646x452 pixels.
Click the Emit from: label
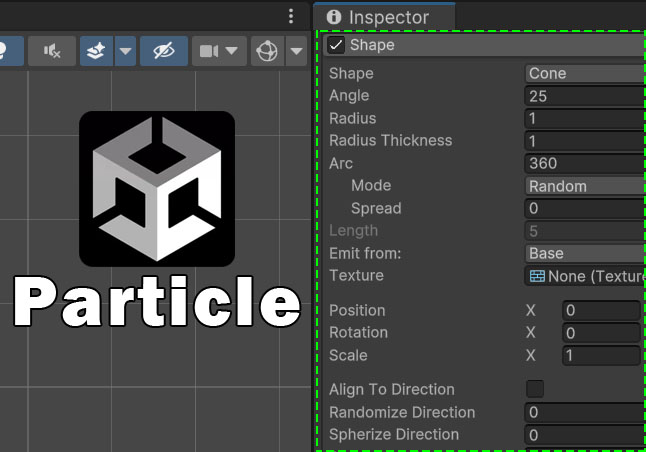(365, 253)
